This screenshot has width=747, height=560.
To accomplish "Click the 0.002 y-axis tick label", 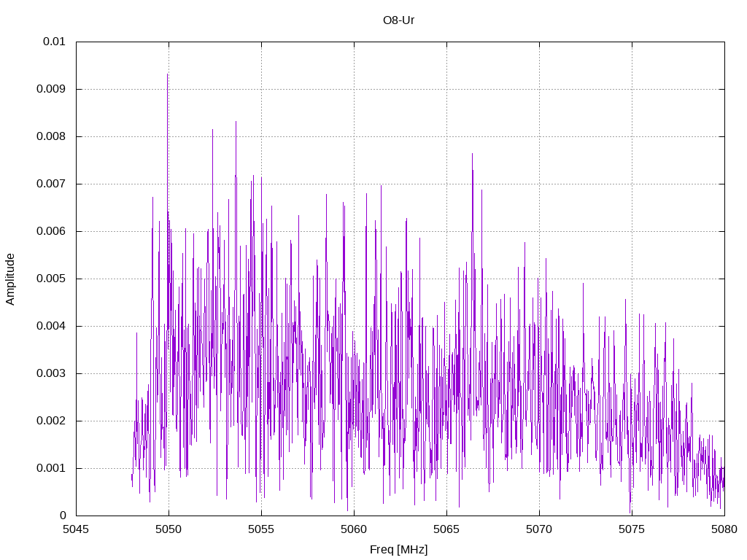I will [x=51, y=421].
